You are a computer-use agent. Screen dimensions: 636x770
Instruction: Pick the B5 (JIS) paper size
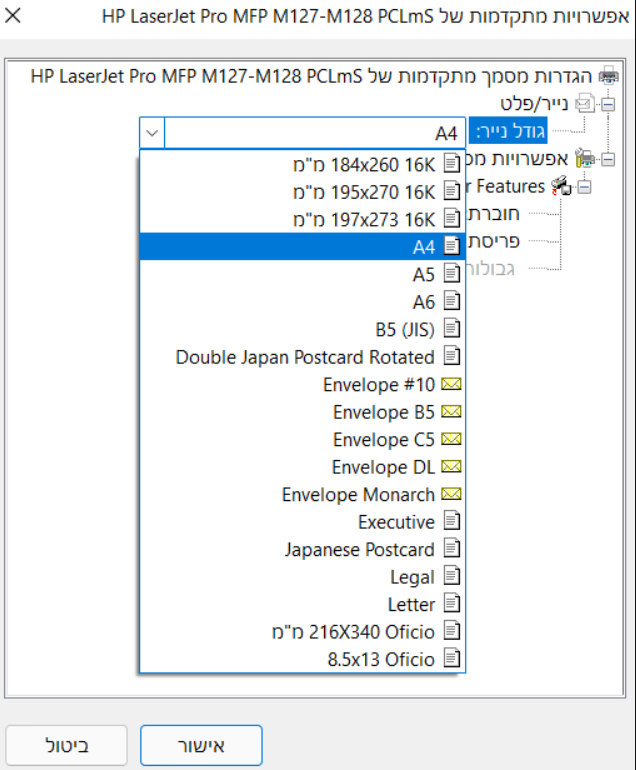coord(303,329)
